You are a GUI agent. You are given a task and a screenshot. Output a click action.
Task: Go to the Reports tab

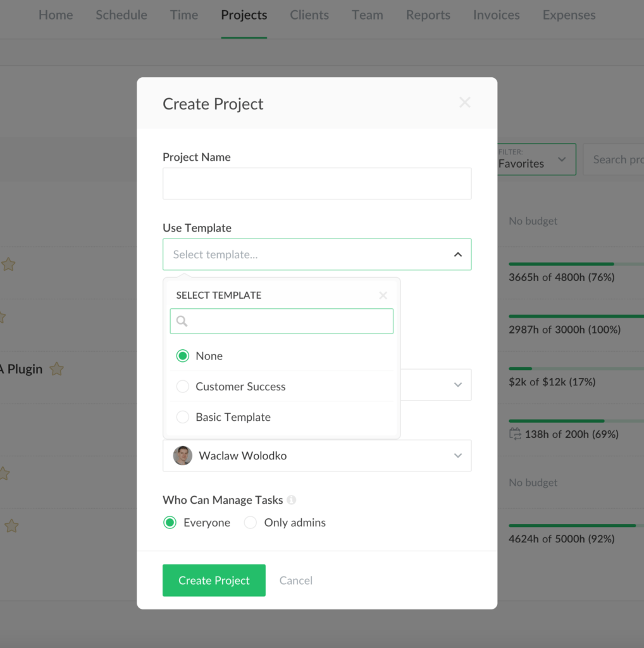coord(428,15)
